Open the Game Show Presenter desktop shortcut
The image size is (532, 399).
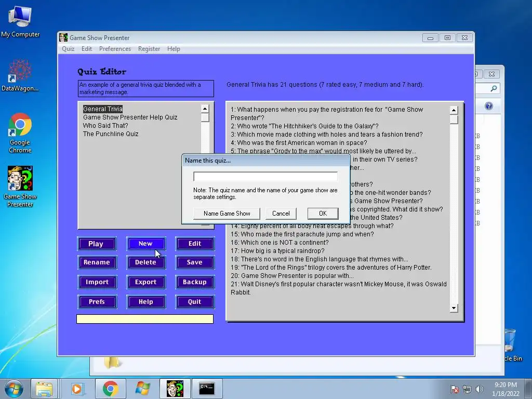coord(20,187)
